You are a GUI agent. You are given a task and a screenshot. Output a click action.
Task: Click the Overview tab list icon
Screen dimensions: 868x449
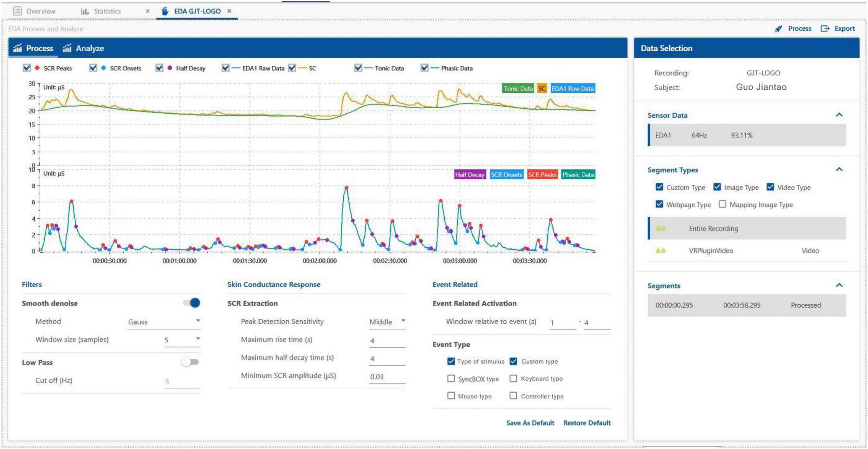pyautogui.click(x=17, y=11)
